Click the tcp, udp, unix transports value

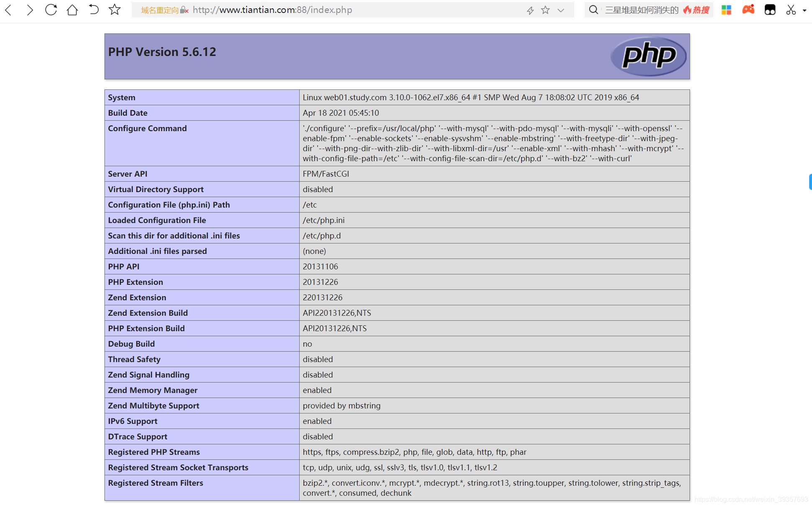pos(400,467)
